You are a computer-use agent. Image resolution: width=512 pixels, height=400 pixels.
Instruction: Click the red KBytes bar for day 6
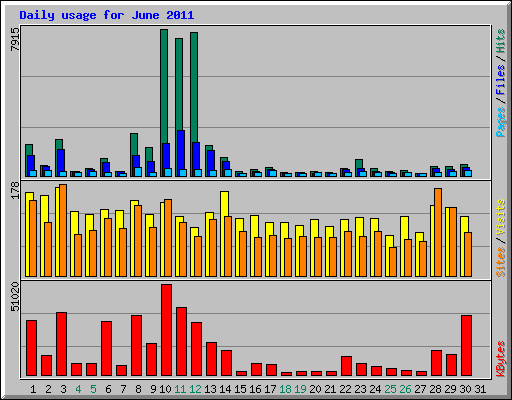pos(106,348)
